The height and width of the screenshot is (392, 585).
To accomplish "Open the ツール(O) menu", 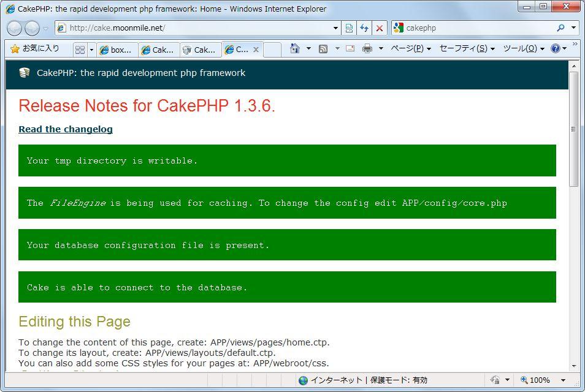I will pyautogui.click(x=523, y=49).
